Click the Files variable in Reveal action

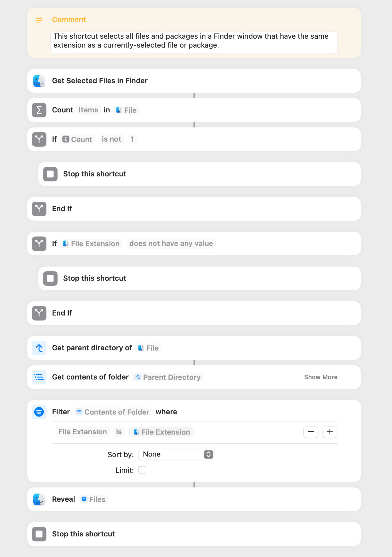(93, 499)
